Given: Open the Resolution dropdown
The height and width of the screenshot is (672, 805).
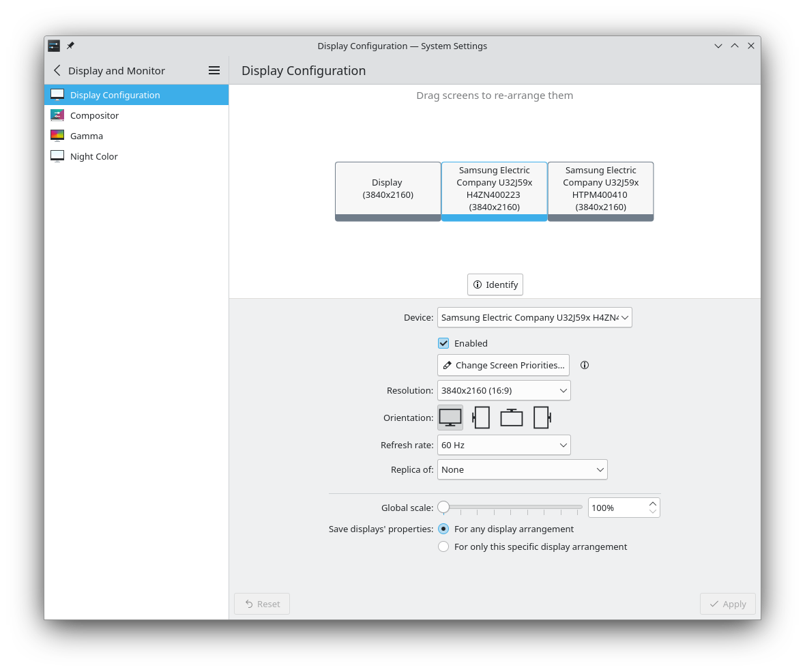Looking at the screenshot, I should pyautogui.click(x=503, y=390).
